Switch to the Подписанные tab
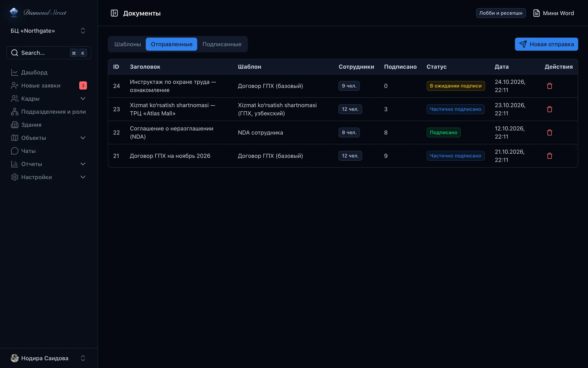Image resolution: width=588 pixels, height=368 pixels. (222, 44)
